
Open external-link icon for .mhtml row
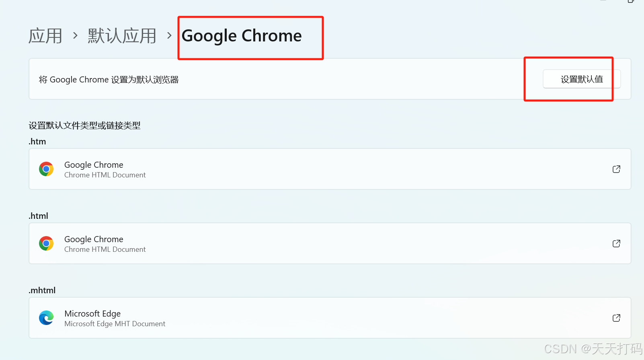(x=616, y=318)
